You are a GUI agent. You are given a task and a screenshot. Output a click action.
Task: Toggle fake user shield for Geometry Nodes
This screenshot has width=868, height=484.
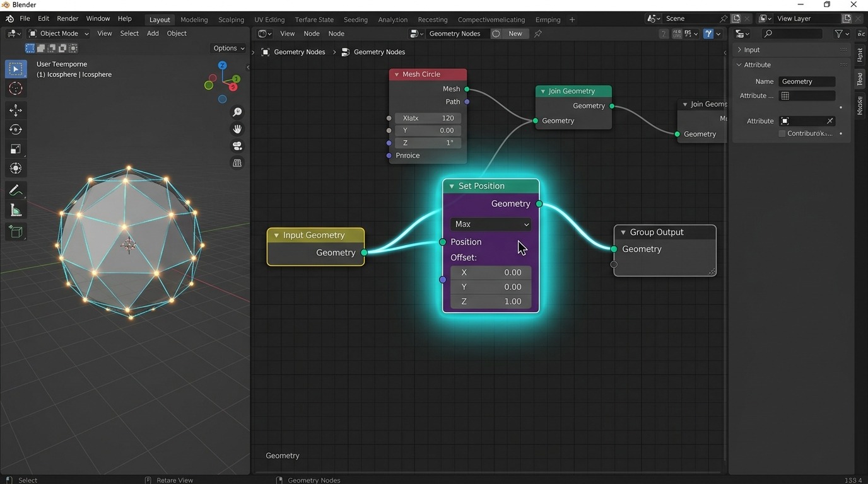tap(496, 33)
